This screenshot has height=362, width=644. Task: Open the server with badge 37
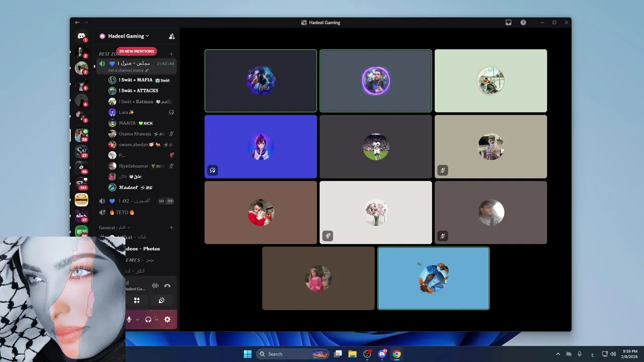(x=81, y=216)
